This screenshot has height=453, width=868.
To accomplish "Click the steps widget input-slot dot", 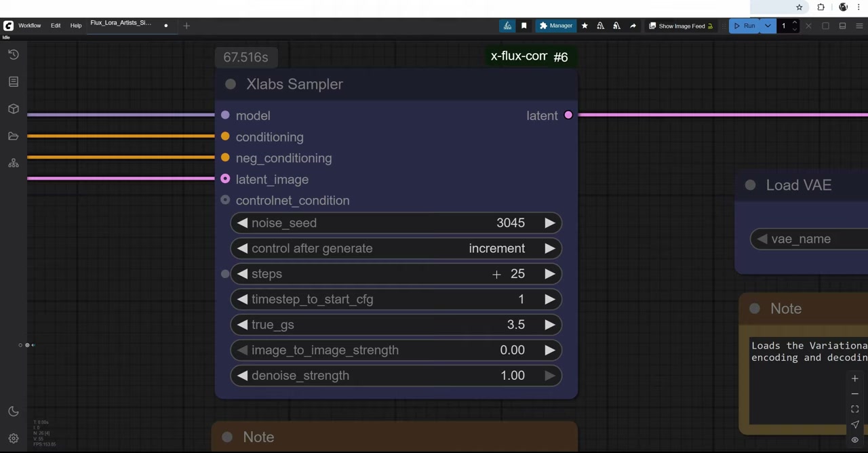I will (x=225, y=274).
